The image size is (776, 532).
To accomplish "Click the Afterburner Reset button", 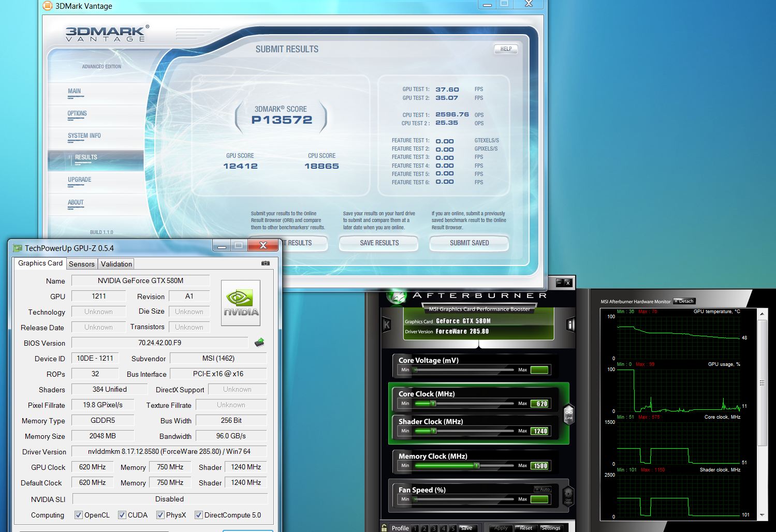I will pyautogui.click(x=526, y=528).
